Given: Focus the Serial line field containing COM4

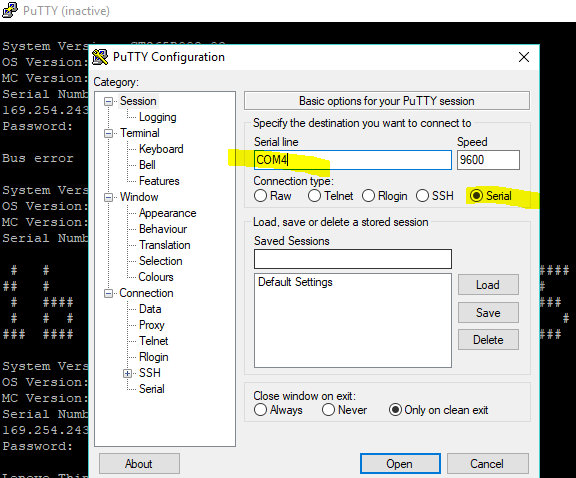Looking at the screenshot, I should [353, 160].
